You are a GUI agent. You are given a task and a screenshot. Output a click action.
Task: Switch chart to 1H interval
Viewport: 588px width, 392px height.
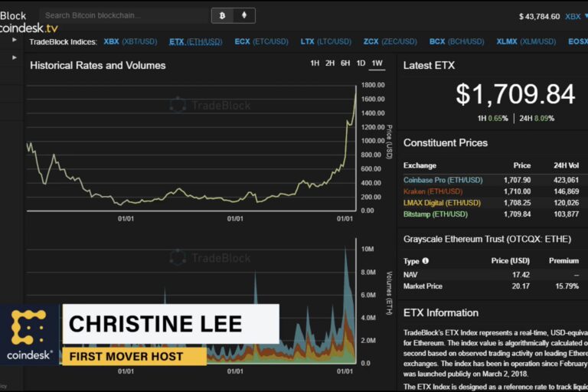(x=315, y=64)
